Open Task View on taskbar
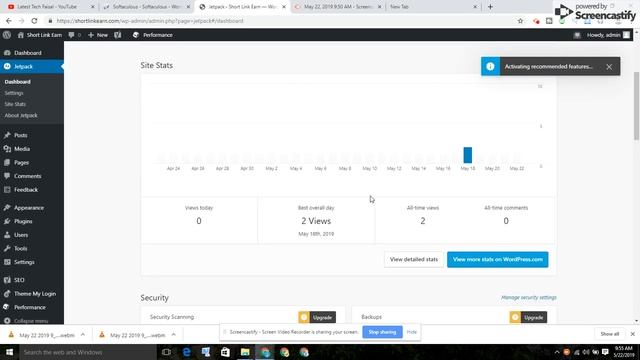This screenshot has height=360, width=640. 166,352
